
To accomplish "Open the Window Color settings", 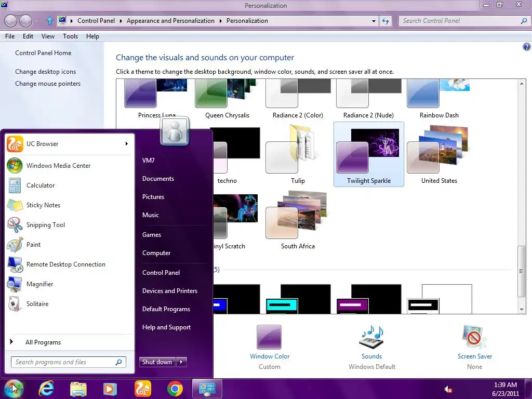I will tap(270, 347).
